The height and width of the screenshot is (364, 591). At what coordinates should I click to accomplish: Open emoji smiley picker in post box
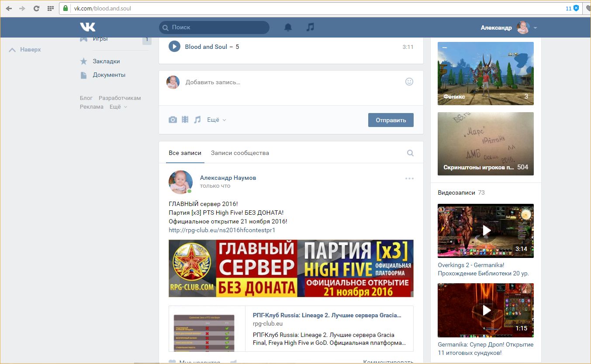[x=409, y=82]
